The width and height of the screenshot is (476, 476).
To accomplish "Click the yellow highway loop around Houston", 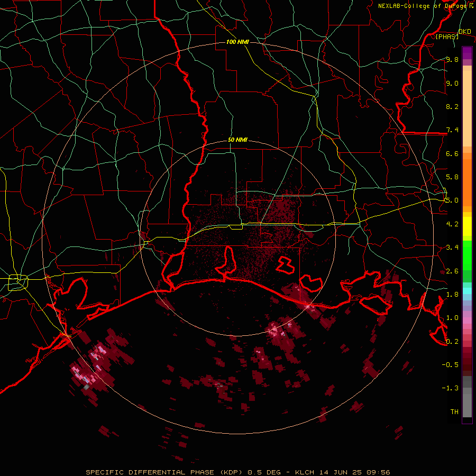I will (18, 282).
